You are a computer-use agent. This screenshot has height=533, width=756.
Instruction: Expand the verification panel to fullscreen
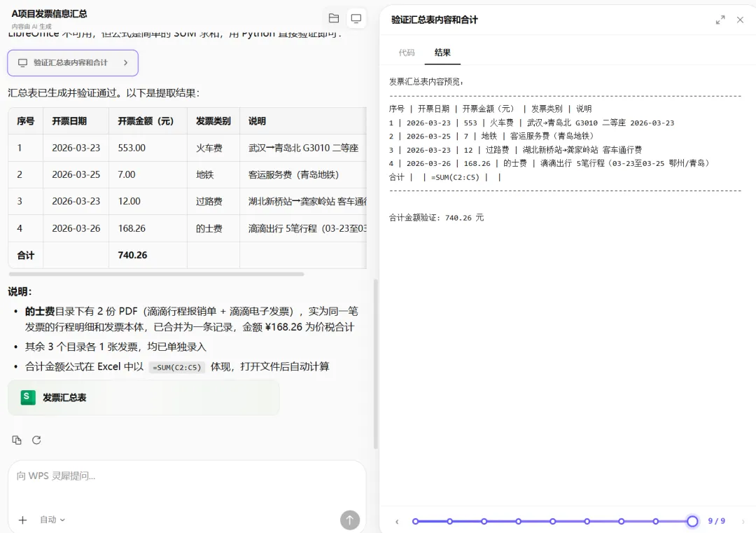tap(720, 20)
